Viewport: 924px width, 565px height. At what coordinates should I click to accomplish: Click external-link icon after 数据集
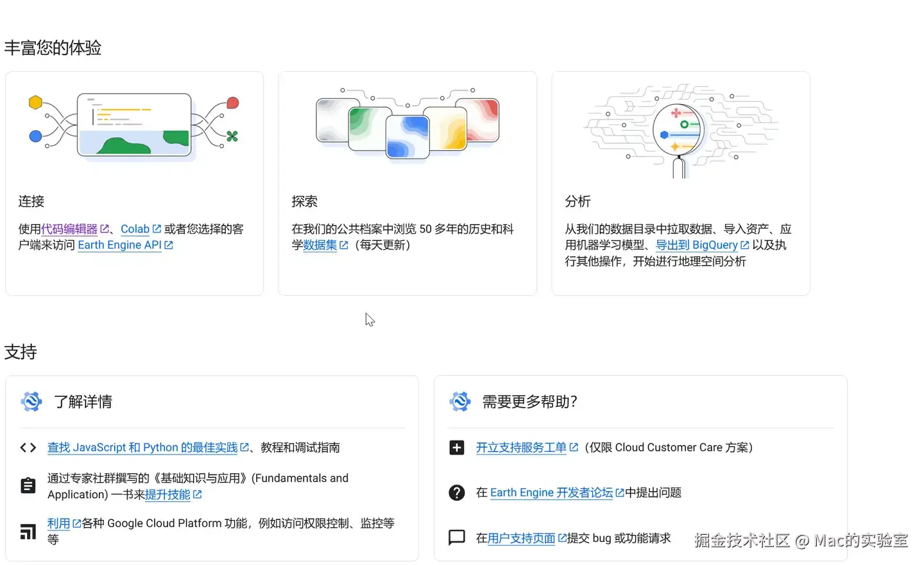tap(344, 245)
